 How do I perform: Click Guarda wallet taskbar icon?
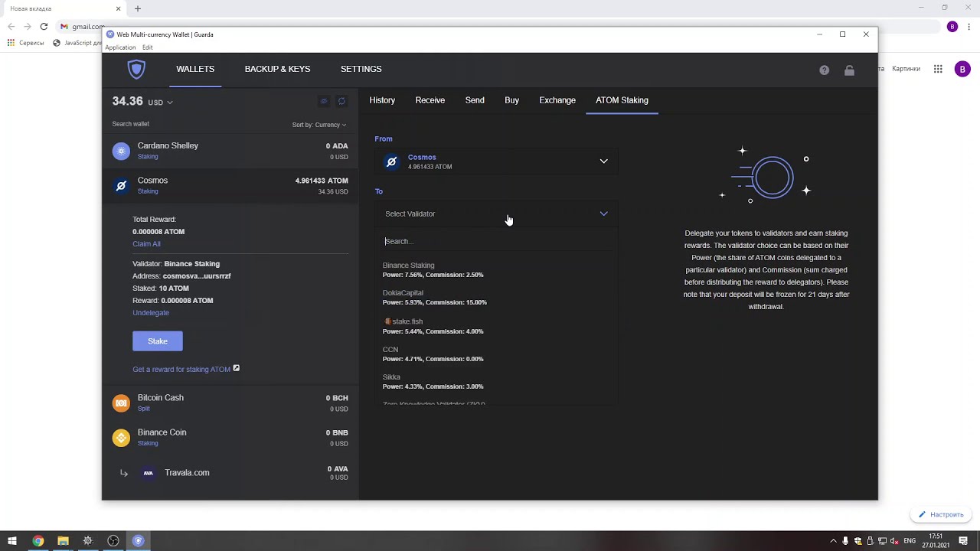tap(139, 541)
